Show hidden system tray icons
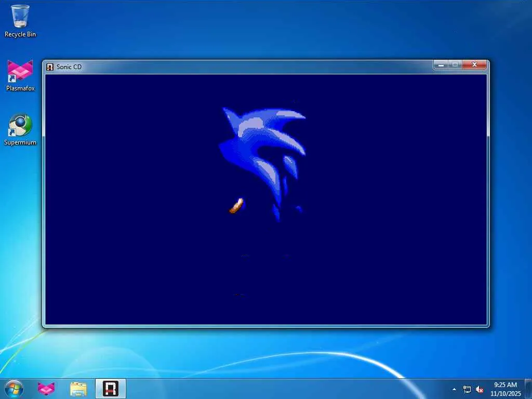The image size is (532, 399). (x=454, y=389)
